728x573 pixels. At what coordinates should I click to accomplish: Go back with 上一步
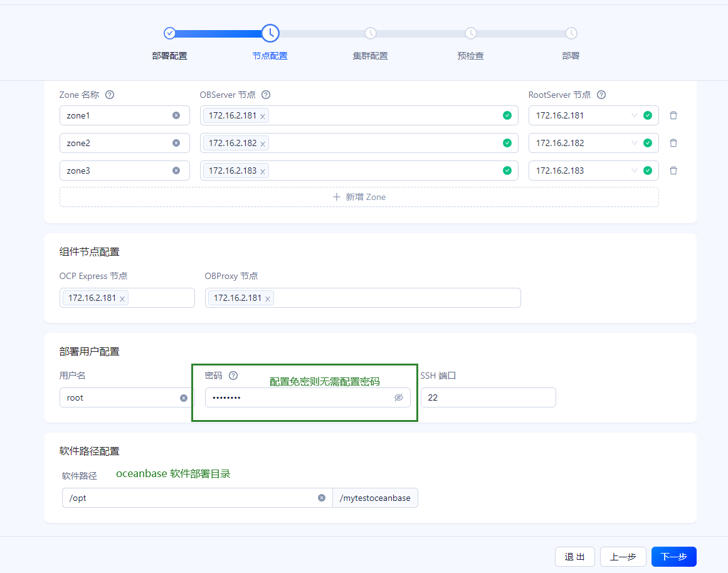[x=623, y=557]
